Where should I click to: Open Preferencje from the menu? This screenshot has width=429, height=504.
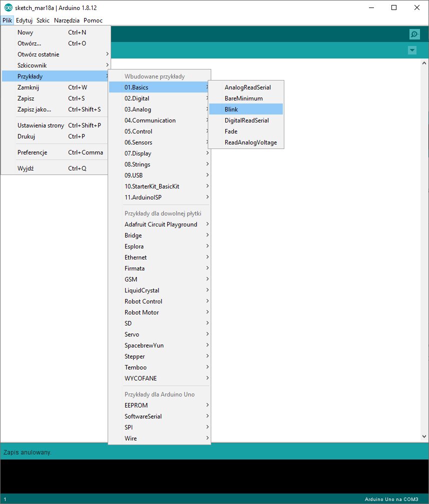[55, 152]
